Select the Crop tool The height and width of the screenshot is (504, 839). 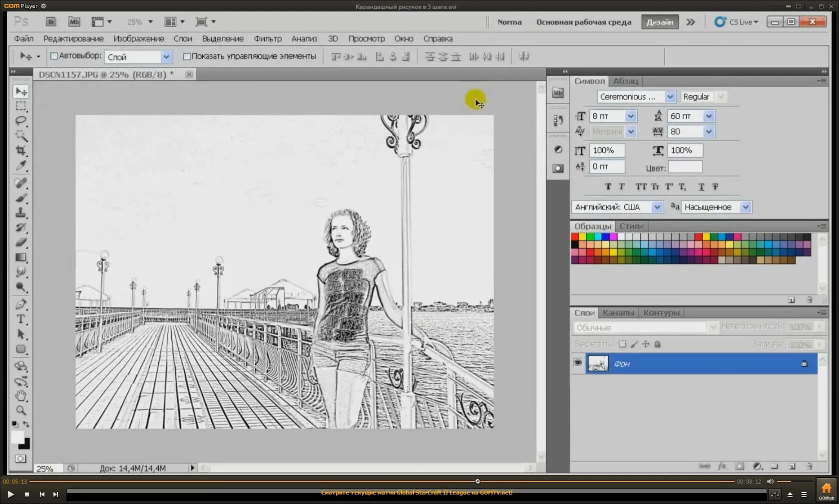pos(20,151)
